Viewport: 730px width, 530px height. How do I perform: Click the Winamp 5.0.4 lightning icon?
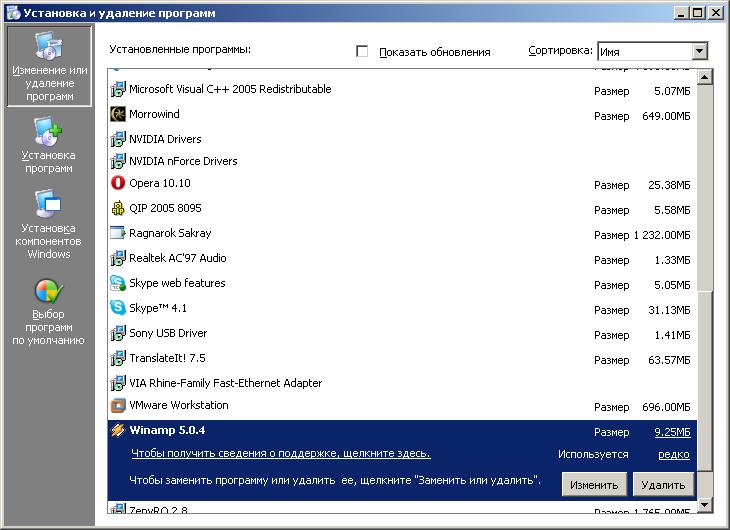118,430
